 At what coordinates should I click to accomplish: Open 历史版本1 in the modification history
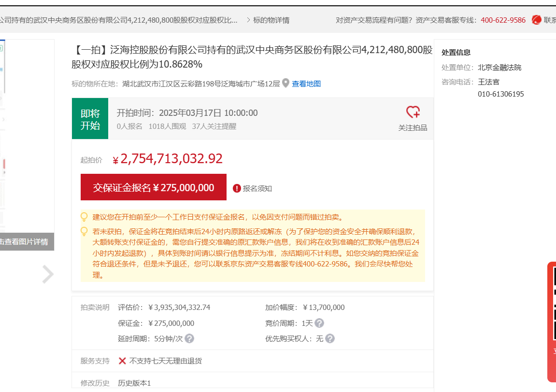pyautogui.click(x=134, y=383)
